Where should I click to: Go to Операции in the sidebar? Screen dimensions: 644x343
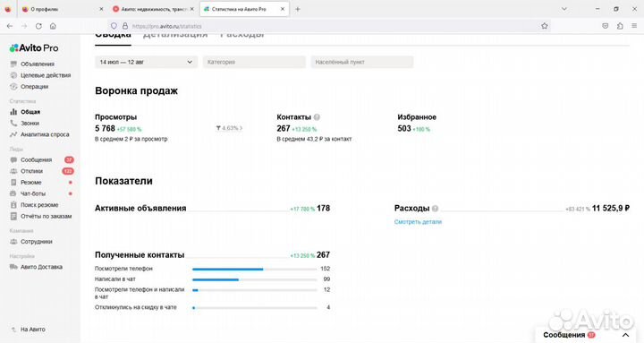pos(35,87)
